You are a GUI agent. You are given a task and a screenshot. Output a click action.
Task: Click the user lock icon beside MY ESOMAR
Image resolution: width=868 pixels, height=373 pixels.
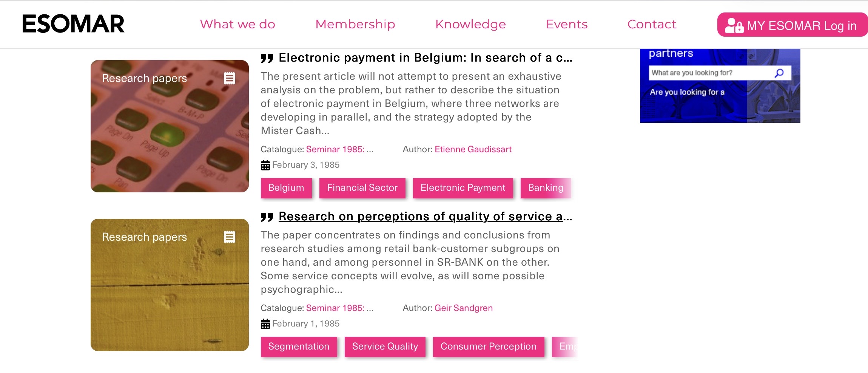click(x=734, y=25)
